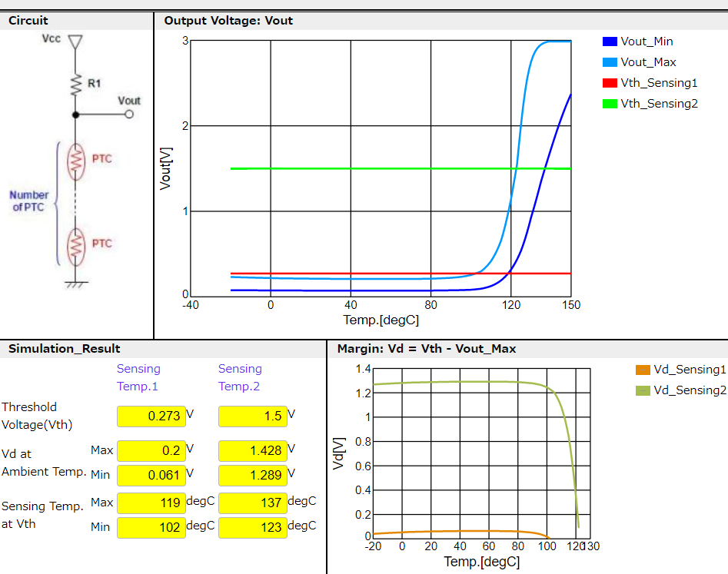Select the R1 resistor in the circuit

tap(75, 84)
